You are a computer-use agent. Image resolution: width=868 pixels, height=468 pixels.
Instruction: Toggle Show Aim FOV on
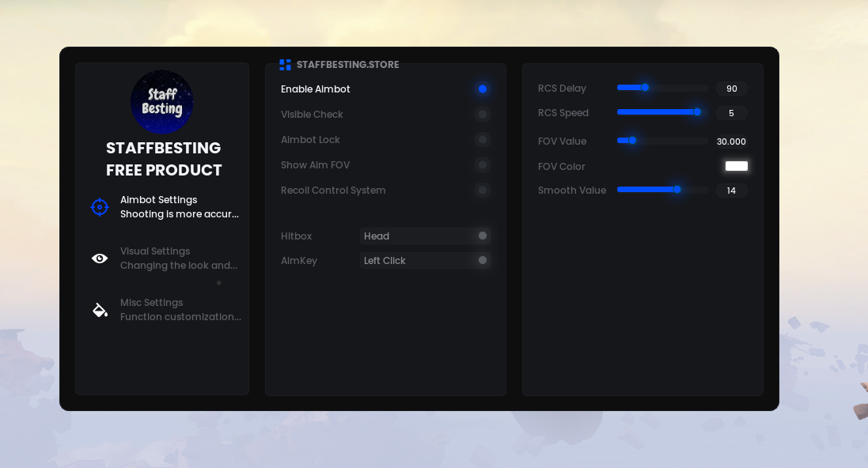(x=483, y=165)
